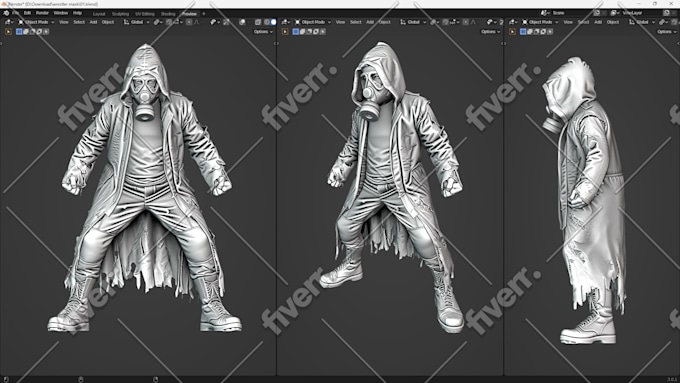Click the Blender logo in the top bar

coord(6,13)
